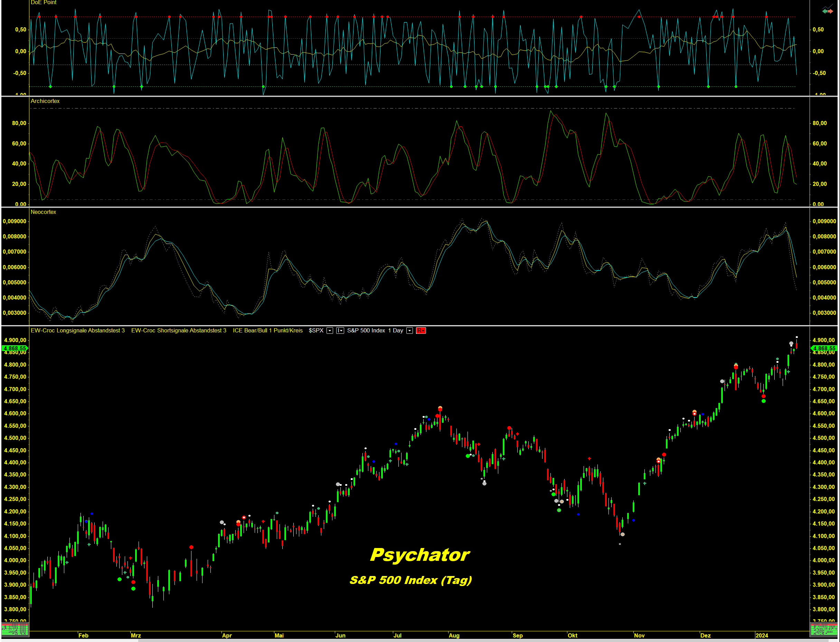This screenshot has width=840, height=642.
Task: Click the Aug label on time axis
Action: tap(454, 635)
